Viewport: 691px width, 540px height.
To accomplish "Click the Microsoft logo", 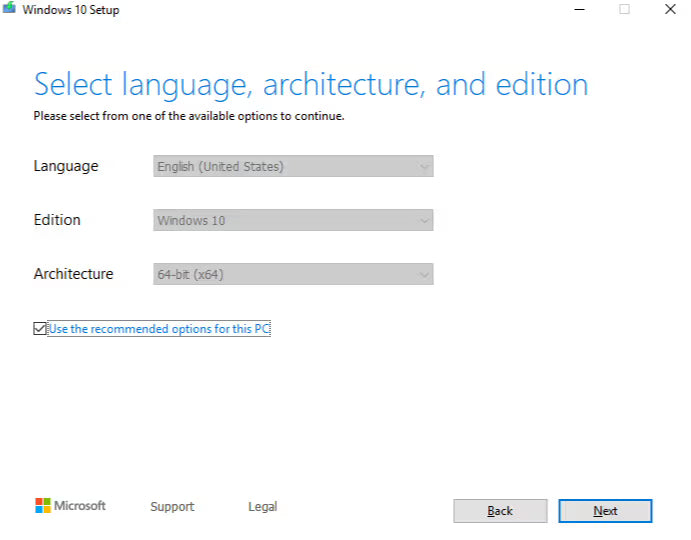I will 70,506.
